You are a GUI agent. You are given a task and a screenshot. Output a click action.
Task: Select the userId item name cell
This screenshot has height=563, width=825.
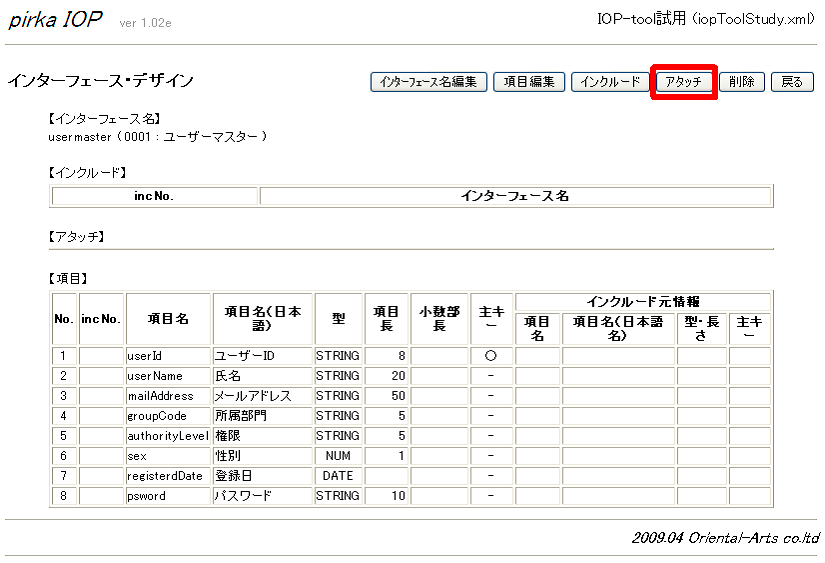tap(168, 356)
